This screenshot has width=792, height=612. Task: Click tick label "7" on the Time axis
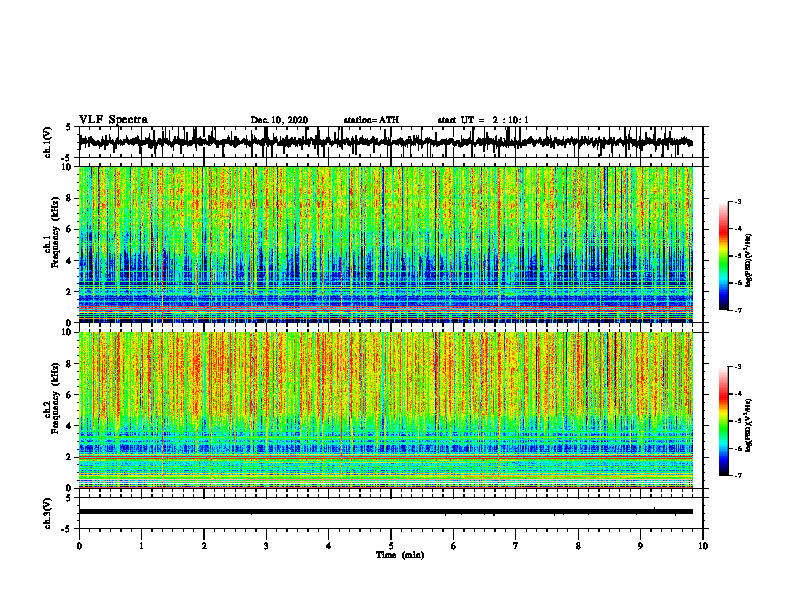point(516,546)
